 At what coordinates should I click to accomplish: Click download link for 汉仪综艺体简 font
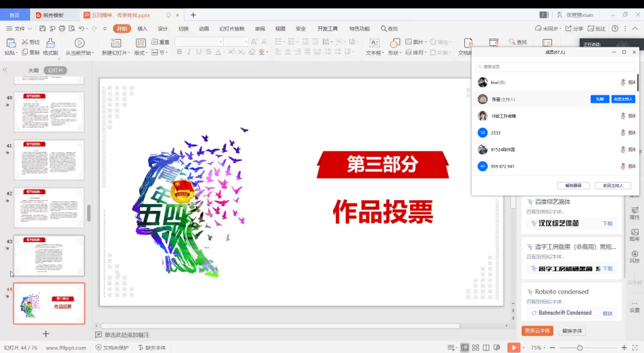click(x=608, y=224)
